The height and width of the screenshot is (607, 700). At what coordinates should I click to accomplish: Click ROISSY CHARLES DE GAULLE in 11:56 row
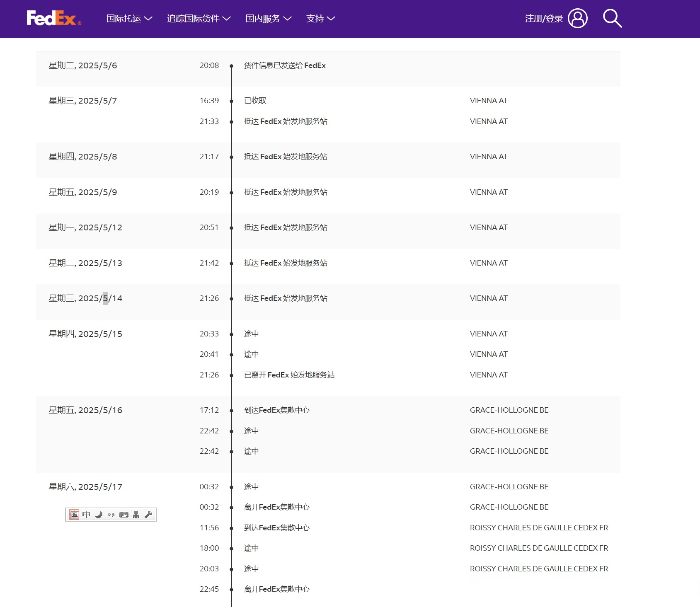(x=539, y=528)
